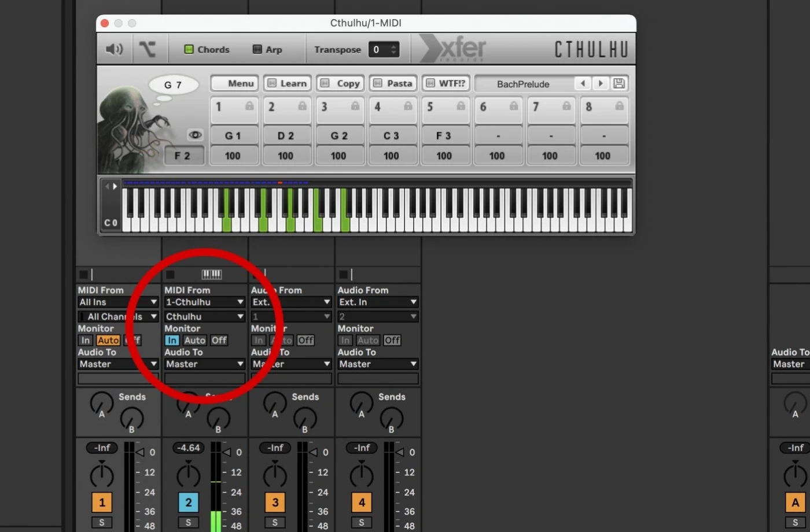Click the lock icon on note slot 6

coord(514,106)
